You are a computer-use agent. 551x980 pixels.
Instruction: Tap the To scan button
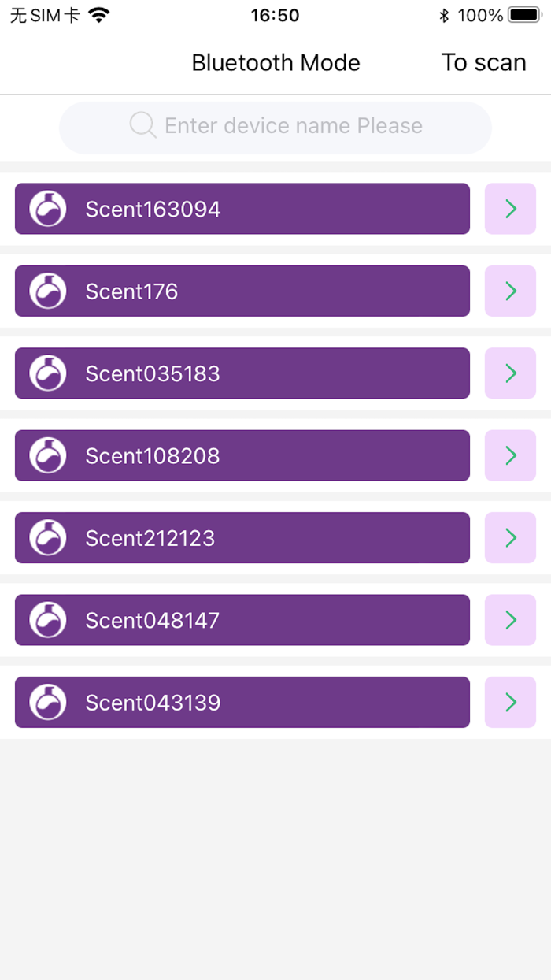click(x=484, y=62)
